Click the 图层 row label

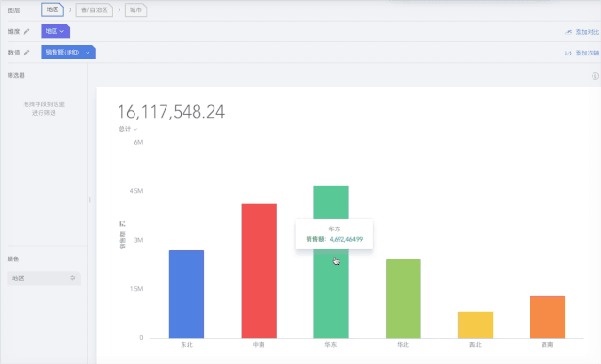pos(14,10)
